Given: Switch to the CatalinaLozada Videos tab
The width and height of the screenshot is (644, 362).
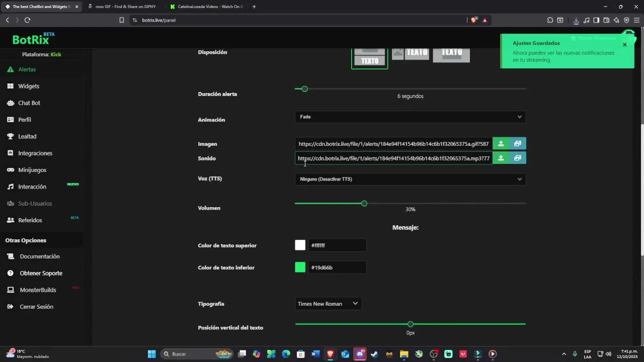Looking at the screenshot, I should pos(206,7).
